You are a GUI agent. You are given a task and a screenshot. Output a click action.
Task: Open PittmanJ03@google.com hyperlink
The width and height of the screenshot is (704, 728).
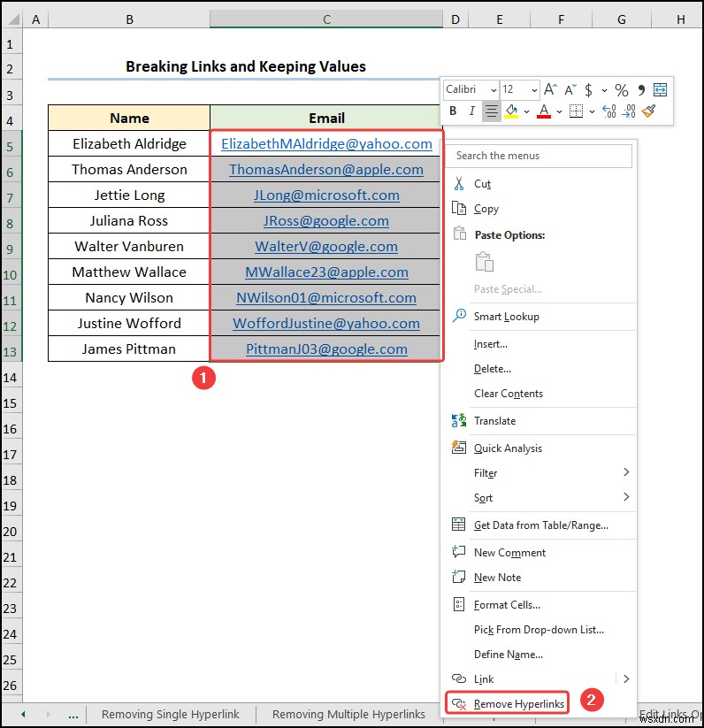[x=326, y=349]
